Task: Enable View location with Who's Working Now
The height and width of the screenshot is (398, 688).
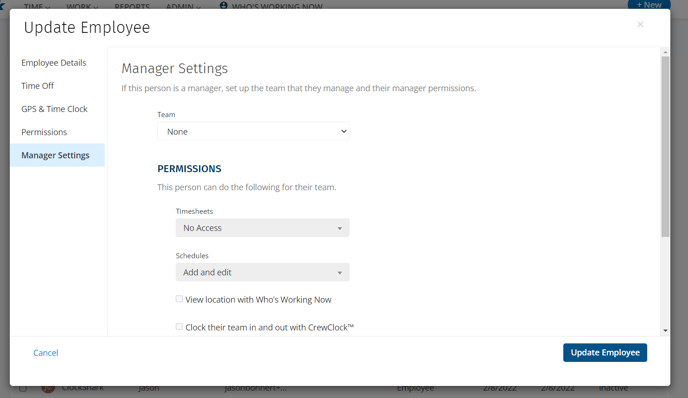Action: click(179, 299)
